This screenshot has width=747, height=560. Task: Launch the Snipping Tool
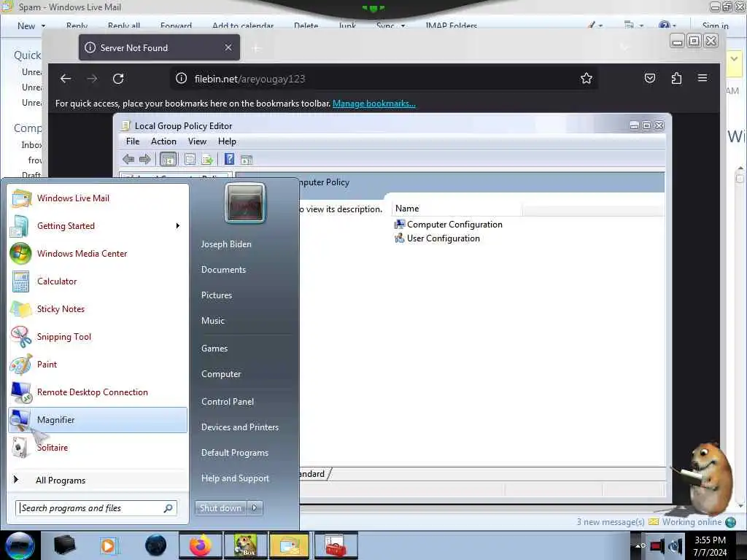pyautogui.click(x=98, y=336)
